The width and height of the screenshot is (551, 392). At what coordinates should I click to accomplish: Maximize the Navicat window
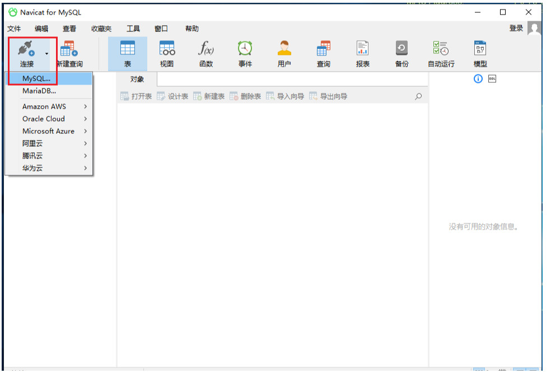click(503, 12)
